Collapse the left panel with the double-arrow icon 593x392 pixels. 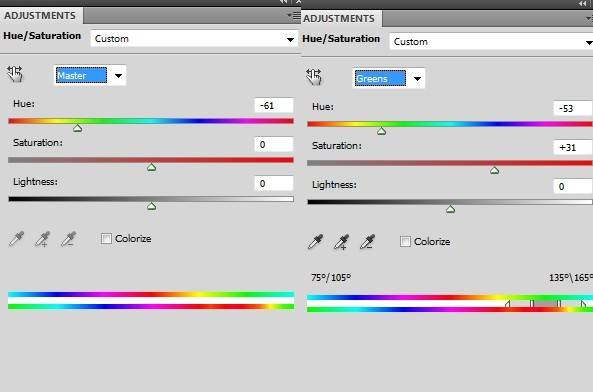click(284, 2)
